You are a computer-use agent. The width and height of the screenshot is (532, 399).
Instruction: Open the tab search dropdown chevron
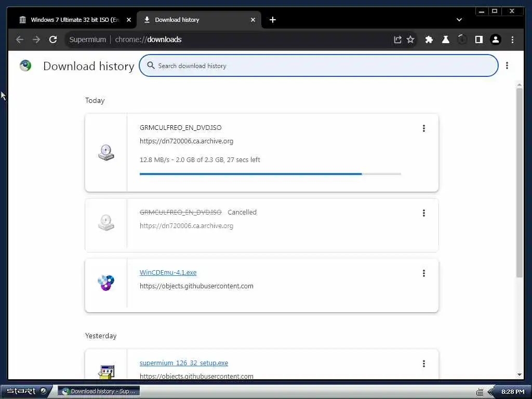click(x=459, y=20)
